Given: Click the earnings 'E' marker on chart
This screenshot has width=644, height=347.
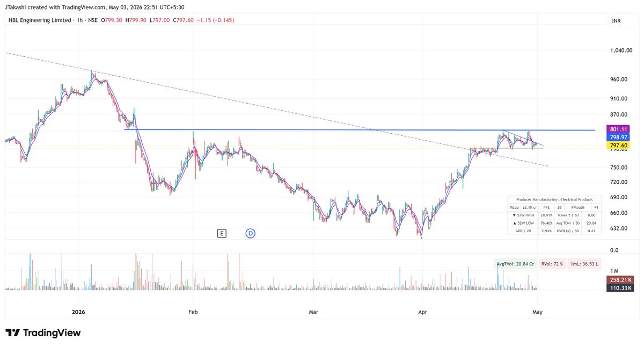Looking at the screenshot, I should click(221, 233).
